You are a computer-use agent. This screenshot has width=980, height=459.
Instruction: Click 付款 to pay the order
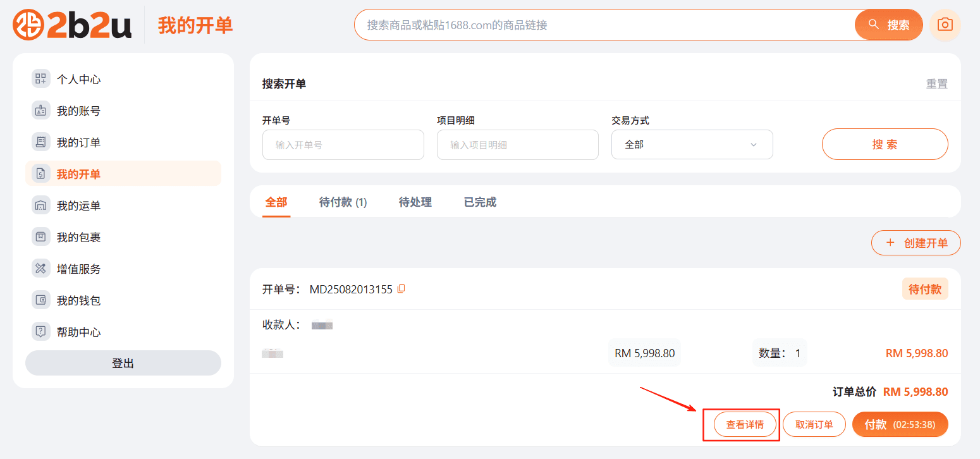pyautogui.click(x=900, y=424)
